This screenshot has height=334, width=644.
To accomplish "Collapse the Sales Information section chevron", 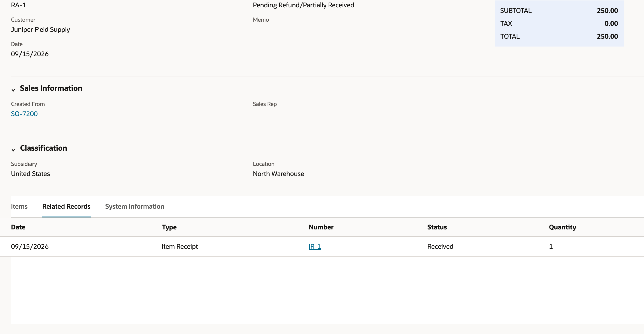I will click(13, 90).
